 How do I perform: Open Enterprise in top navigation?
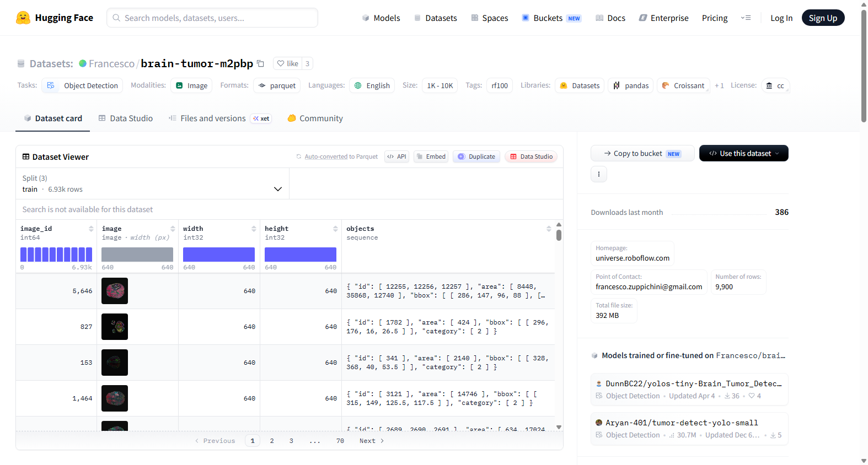[664, 18]
